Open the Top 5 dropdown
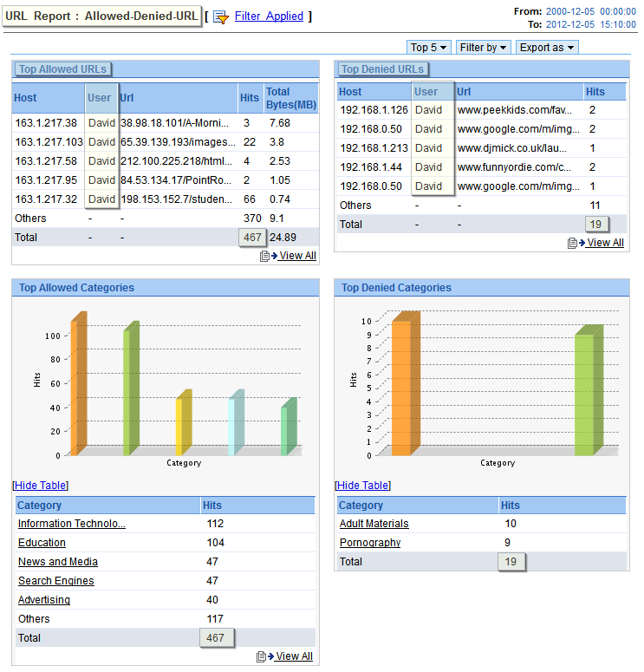 pos(430,48)
